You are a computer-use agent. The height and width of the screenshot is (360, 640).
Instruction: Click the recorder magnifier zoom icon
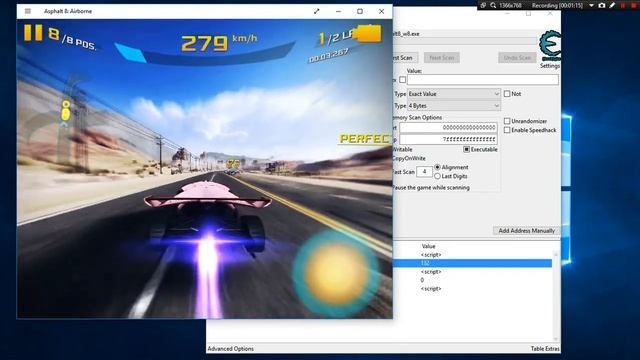click(493, 5)
